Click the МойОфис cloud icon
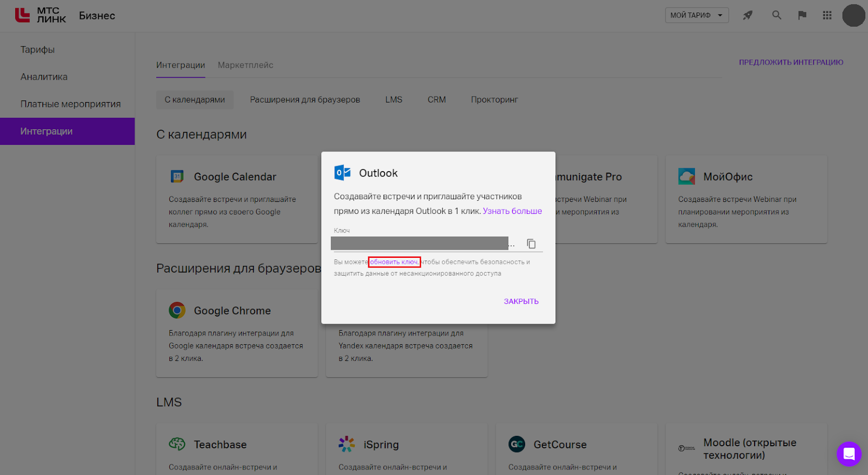The width and height of the screenshot is (868, 475). pos(687,176)
